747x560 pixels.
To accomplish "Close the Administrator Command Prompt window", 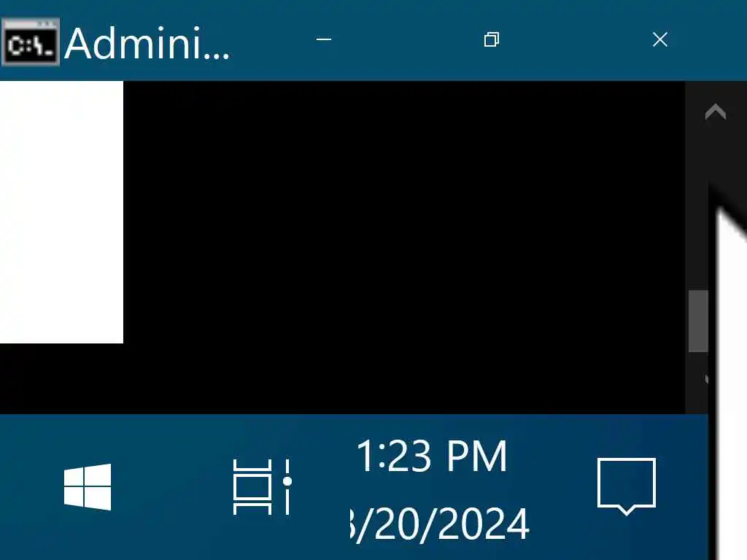I will click(659, 39).
